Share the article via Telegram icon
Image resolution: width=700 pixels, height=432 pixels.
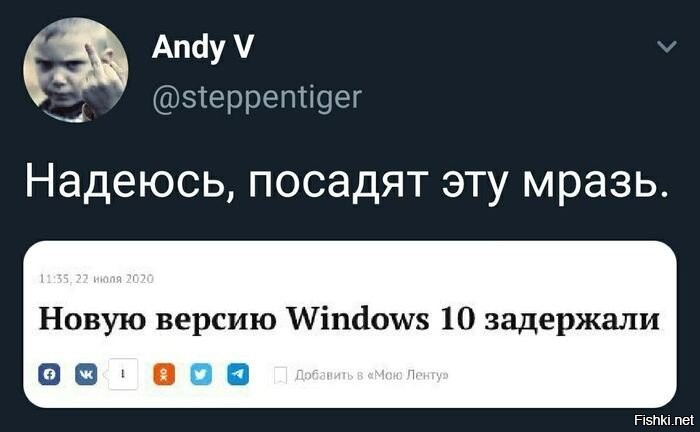[x=238, y=374]
